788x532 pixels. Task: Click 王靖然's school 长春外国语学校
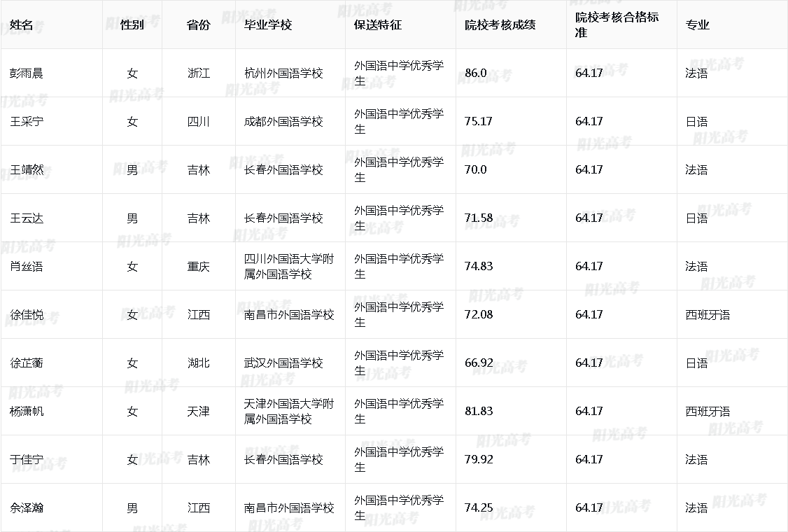coord(283,169)
